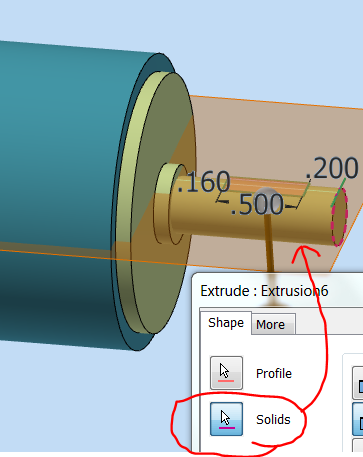363x457 pixels.
Task: Click the Solids label text
Action: (273, 420)
